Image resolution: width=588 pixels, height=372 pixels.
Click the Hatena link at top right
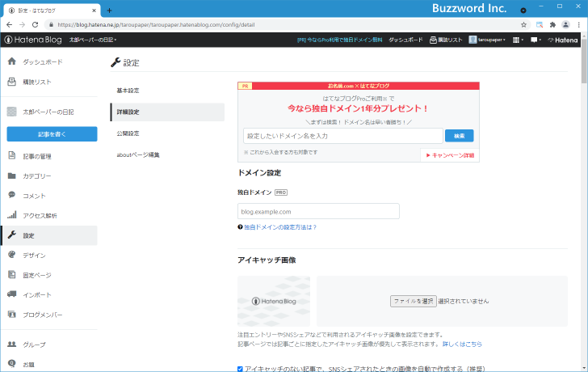563,40
